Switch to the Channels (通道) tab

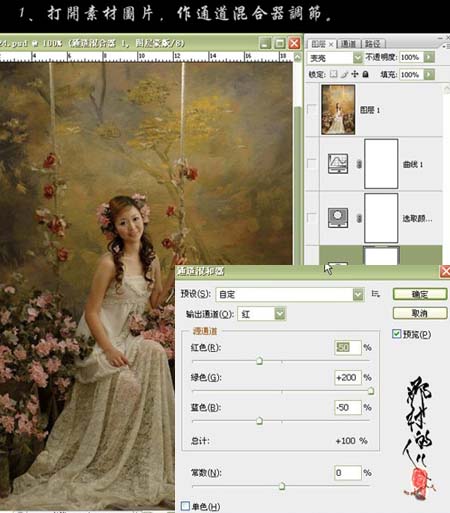click(x=348, y=44)
